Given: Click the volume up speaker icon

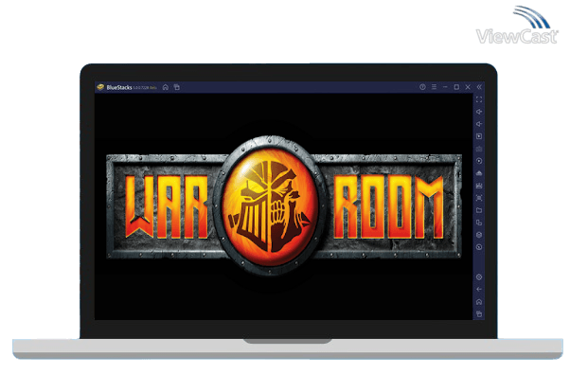Looking at the screenshot, I should click(x=479, y=112).
